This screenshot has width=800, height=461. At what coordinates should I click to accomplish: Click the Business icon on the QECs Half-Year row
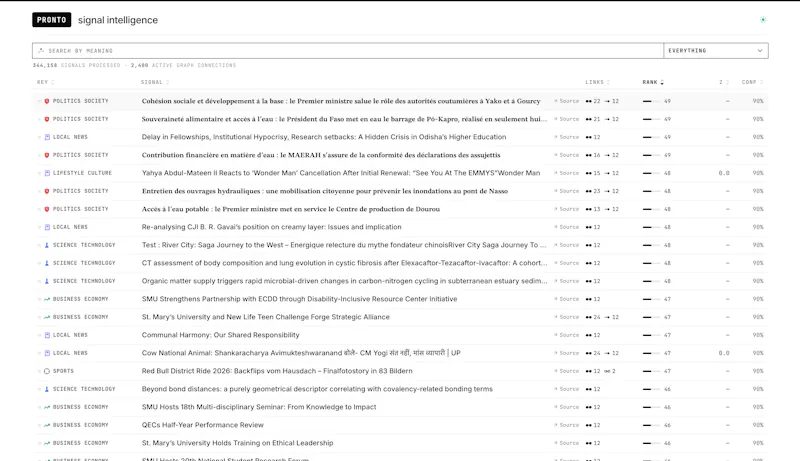click(x=47, y=425)
